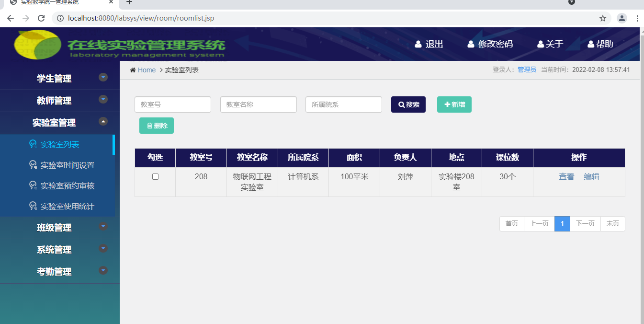
Task: Go to 上一页 in pagination
Action: tap(539, 224)
